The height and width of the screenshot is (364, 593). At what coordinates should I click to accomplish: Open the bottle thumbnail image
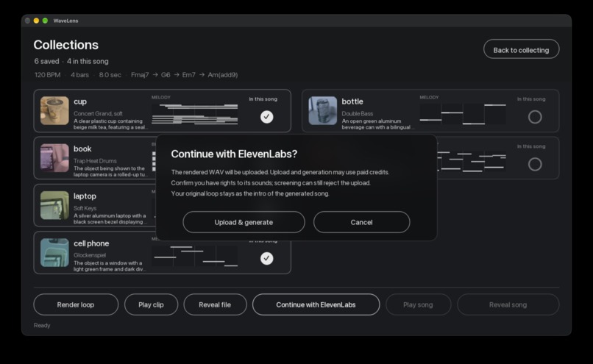tap(322, 111)
